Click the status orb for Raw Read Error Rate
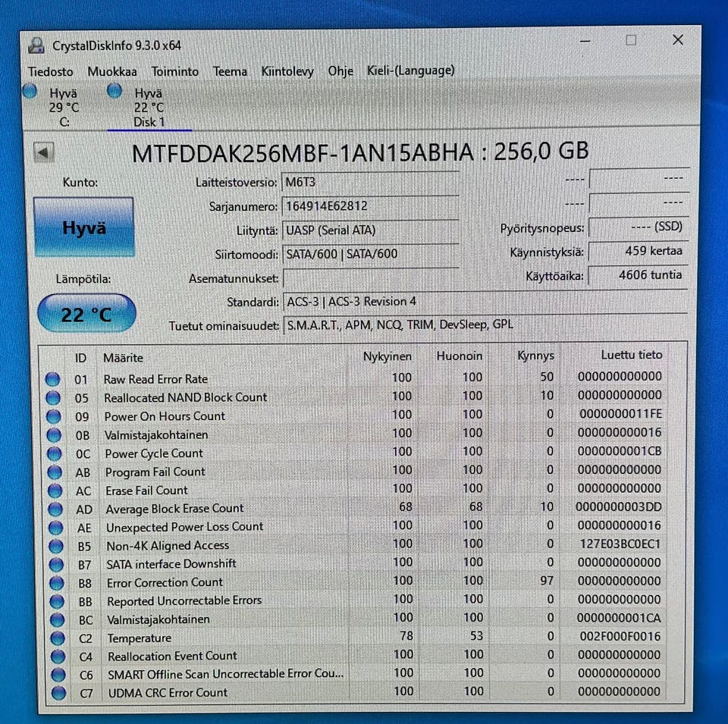Viewport: 728px width, 724px height. [x=52, y=379]
